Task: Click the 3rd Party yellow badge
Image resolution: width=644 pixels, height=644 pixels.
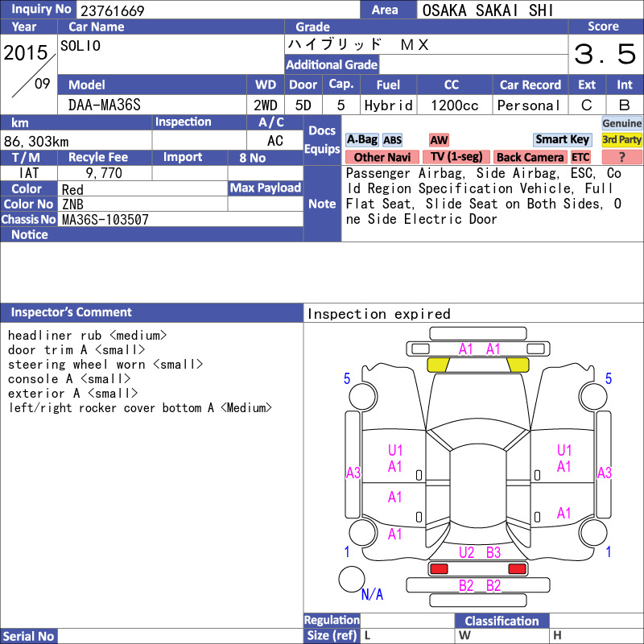Action: [x=621, y=139]
